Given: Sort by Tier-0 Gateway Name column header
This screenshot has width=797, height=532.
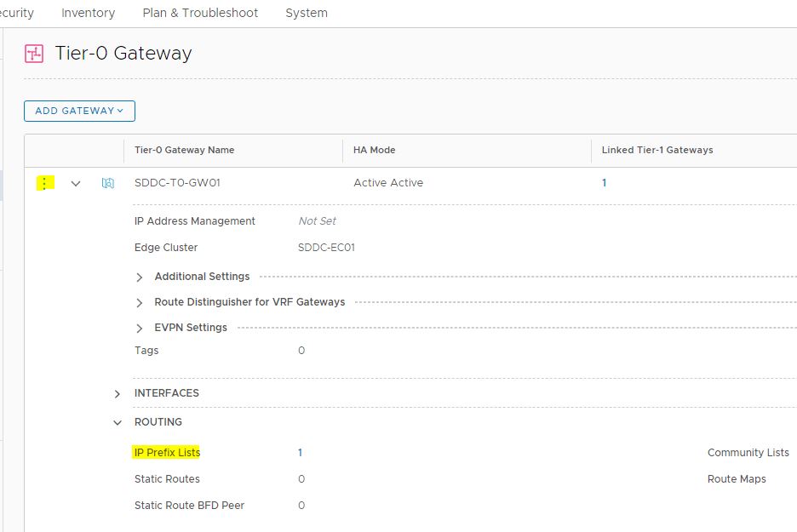Looking at the screenshot, I should pos(185,150).
